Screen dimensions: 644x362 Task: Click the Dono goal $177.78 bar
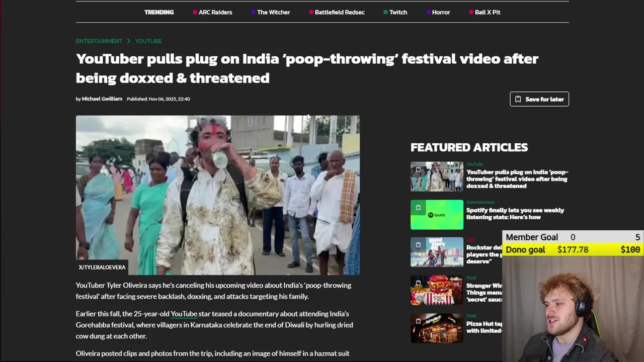pyautogui.click(x=573, y=250)
